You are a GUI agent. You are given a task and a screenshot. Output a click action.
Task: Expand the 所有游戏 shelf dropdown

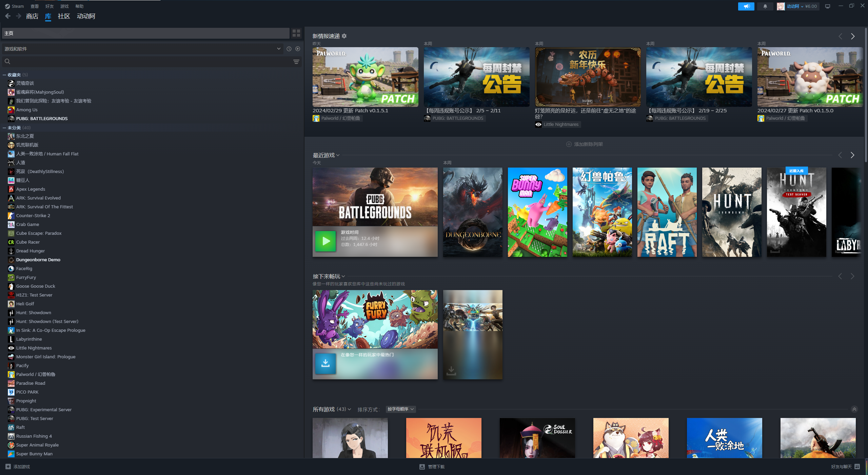pyautogui.click(x=349, y=410)
